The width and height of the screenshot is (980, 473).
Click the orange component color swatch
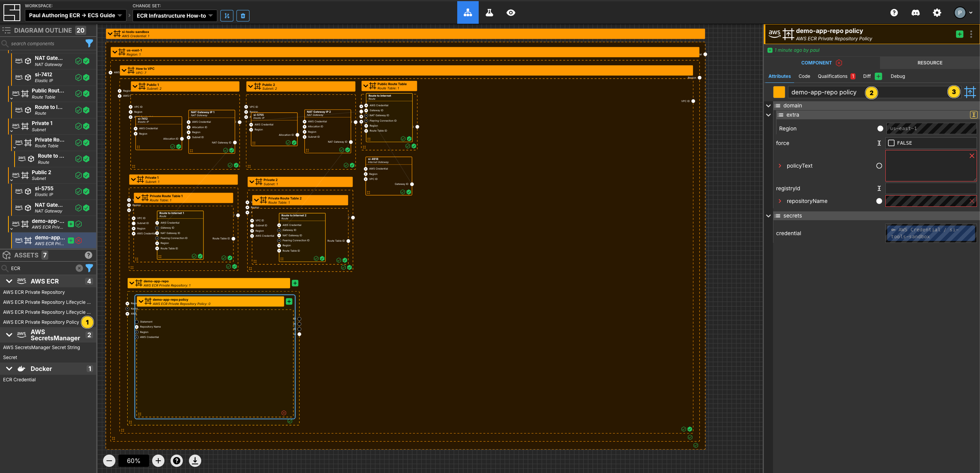(779, 92)
